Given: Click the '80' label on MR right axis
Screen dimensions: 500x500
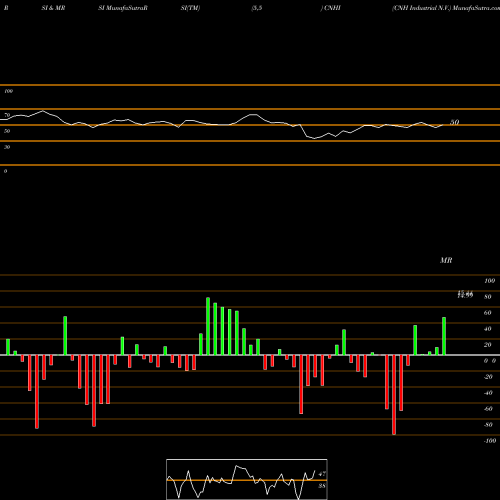Looking at the screenshot, I should tap(488, 297).
